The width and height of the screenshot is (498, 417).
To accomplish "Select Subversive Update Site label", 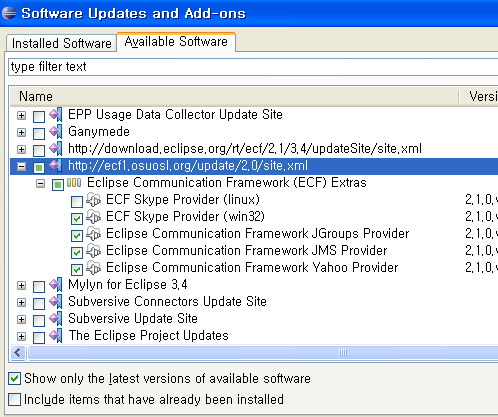I will click(133, 319).
